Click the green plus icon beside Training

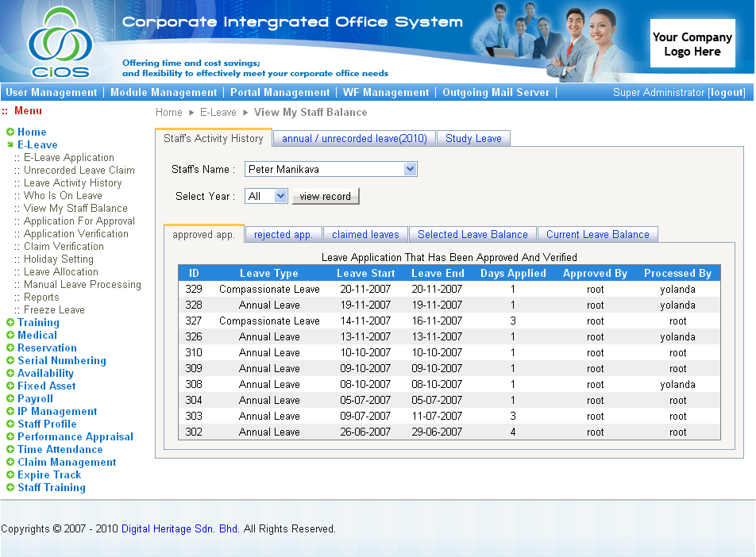pyautogui.click(x=10, y=323)
